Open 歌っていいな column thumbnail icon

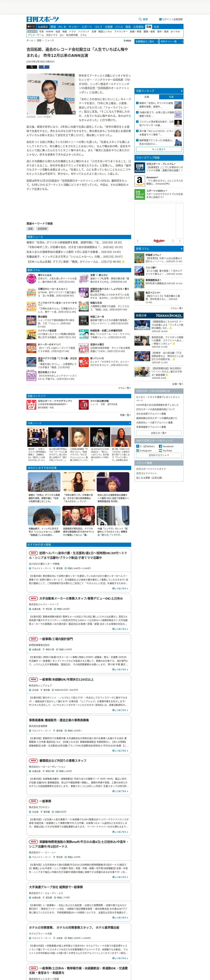click(x=84, y=362)
